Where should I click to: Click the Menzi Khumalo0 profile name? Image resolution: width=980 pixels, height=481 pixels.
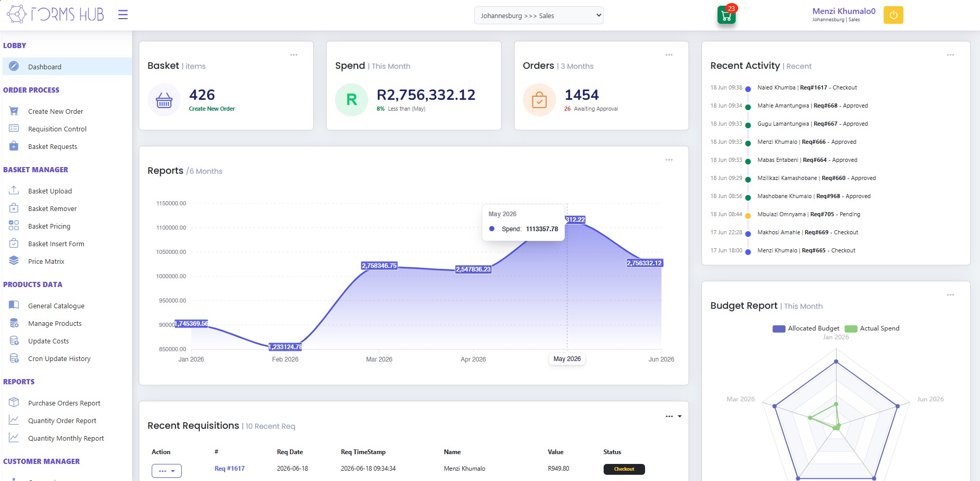(x=844, y=11)
